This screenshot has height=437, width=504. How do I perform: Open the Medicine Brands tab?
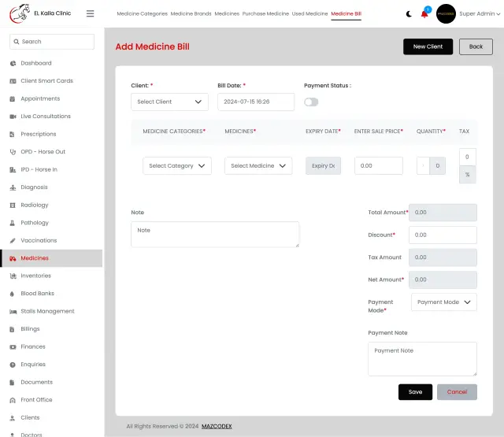(x=191, y=14)
